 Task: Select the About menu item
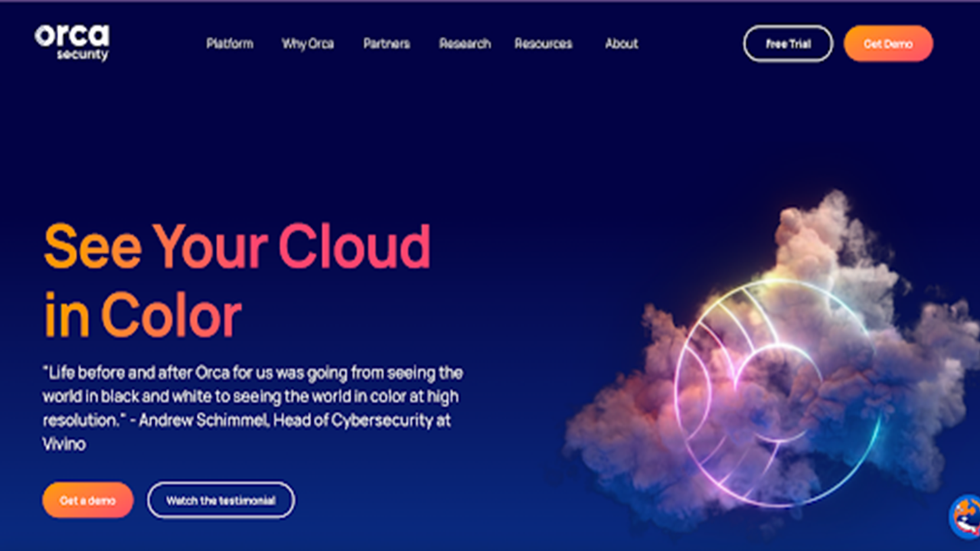coord(622,44)
